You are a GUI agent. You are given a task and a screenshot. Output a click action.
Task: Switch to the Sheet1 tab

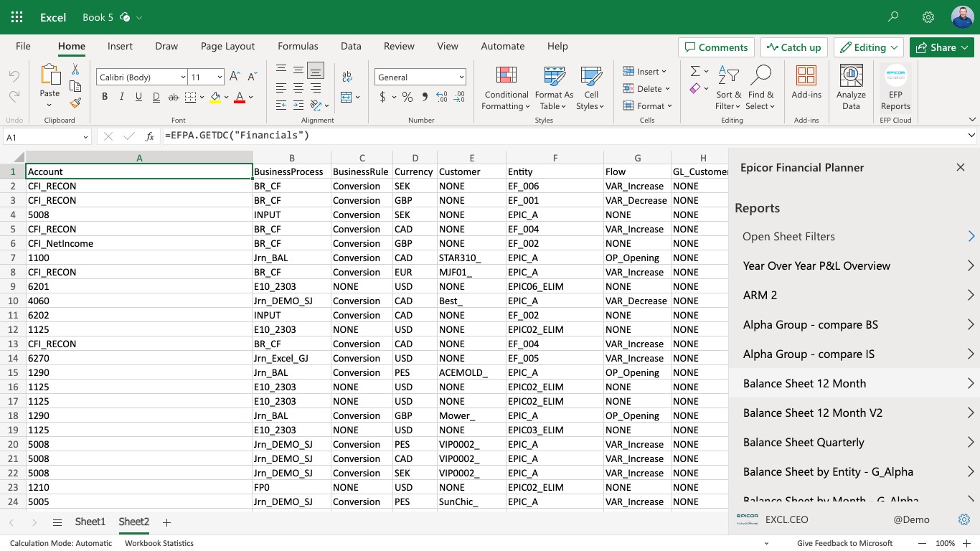click(x=90, y=522)
